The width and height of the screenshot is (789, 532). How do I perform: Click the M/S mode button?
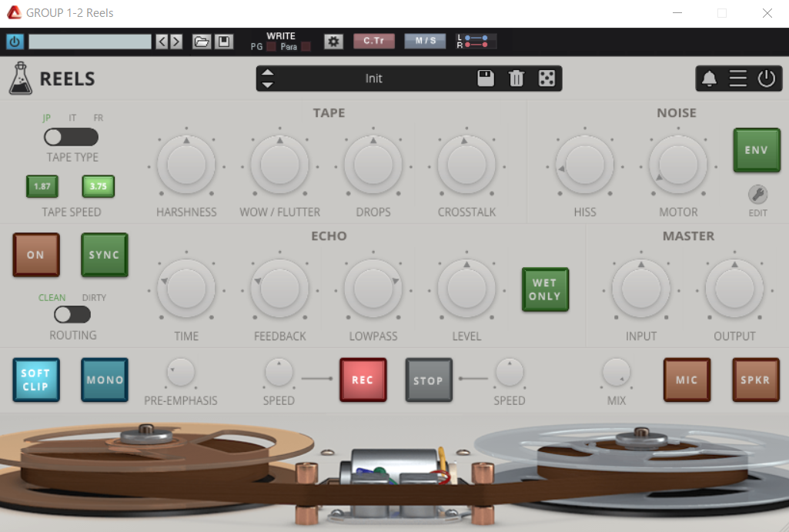tap(425, 41)
